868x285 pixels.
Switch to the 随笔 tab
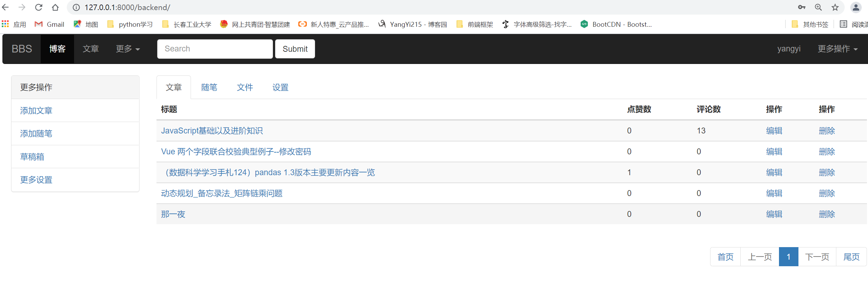click(x=209, y=87)
